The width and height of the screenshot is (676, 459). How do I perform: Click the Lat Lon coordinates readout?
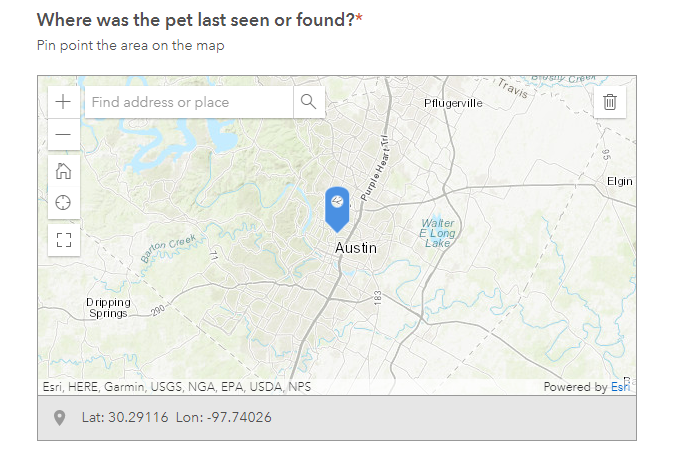pyautogui.click(x=177, y=417)
